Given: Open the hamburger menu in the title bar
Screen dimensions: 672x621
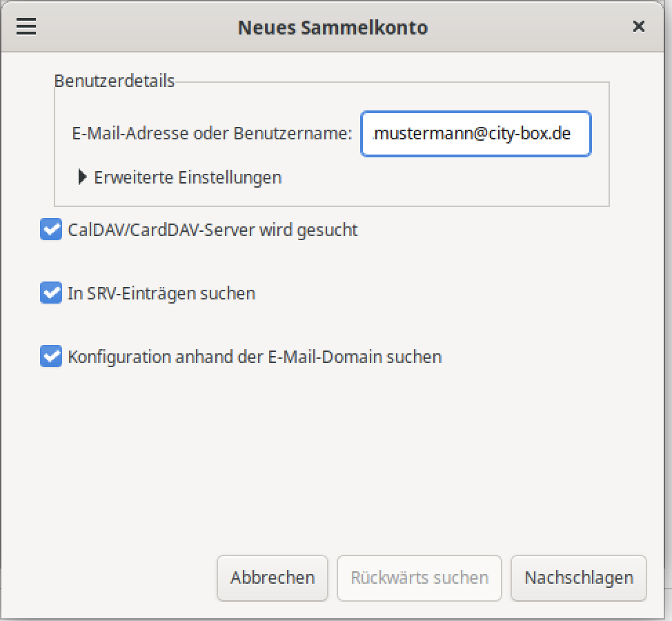Looking at the screenshot, I should tap(26, 27).
